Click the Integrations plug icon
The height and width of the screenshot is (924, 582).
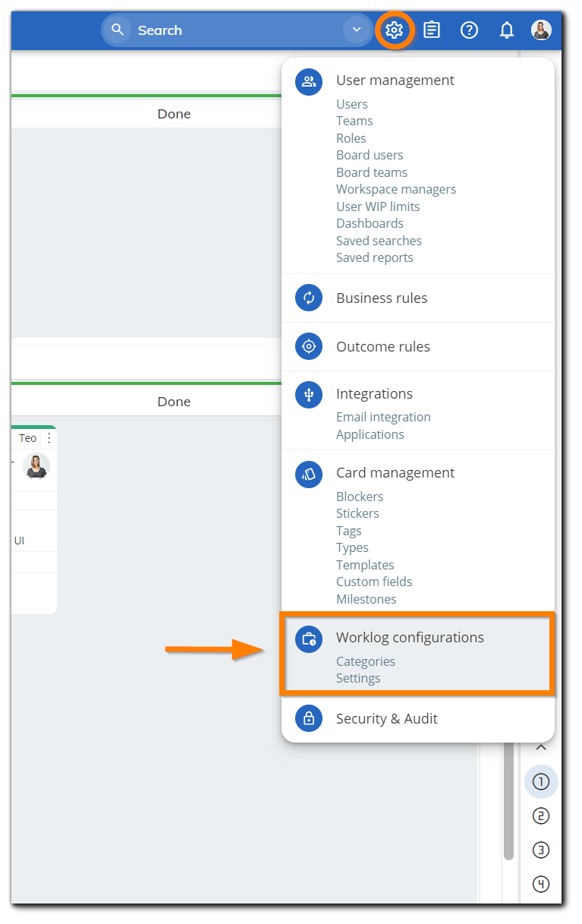coord(308,394)
